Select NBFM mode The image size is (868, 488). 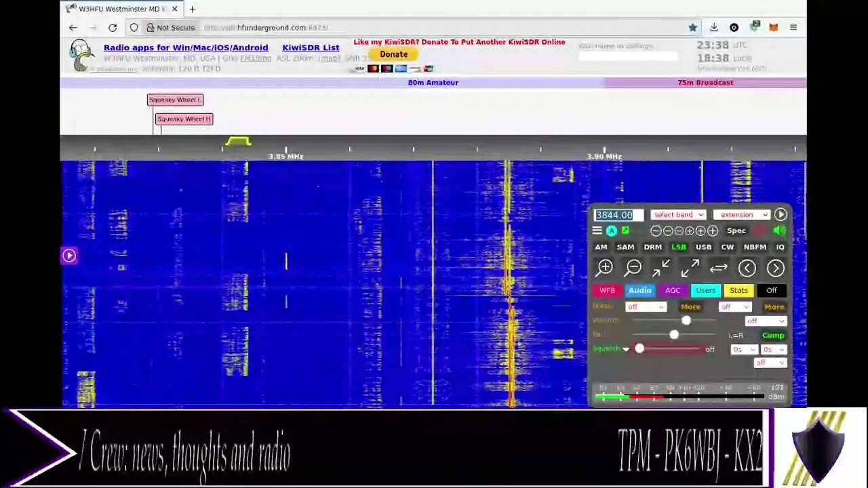click(755, 247)
